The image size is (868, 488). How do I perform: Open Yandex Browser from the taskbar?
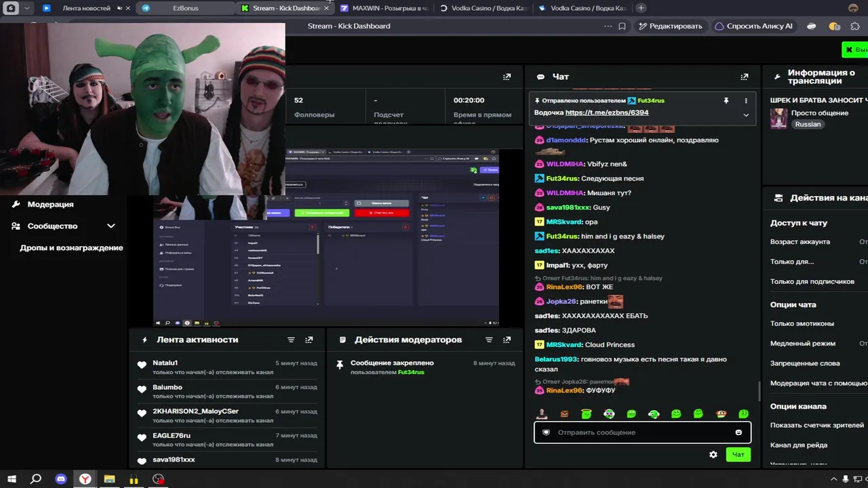[85, 479]
